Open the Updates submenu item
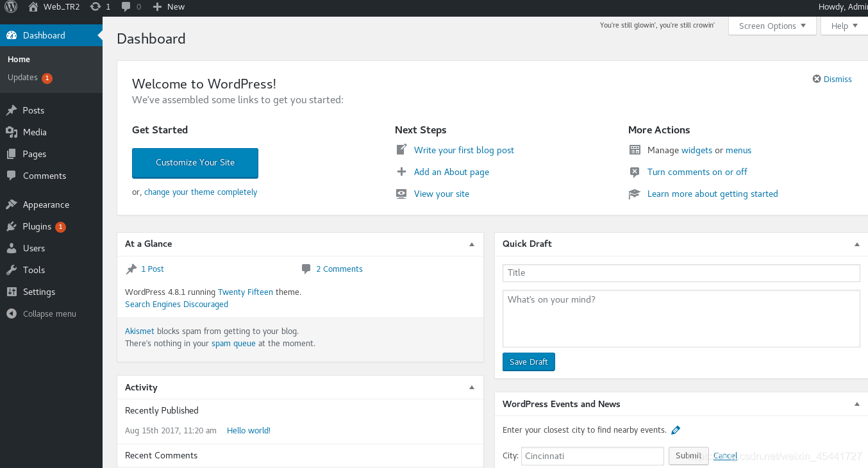The image size is (868, 468). click(x=29, y=78)
